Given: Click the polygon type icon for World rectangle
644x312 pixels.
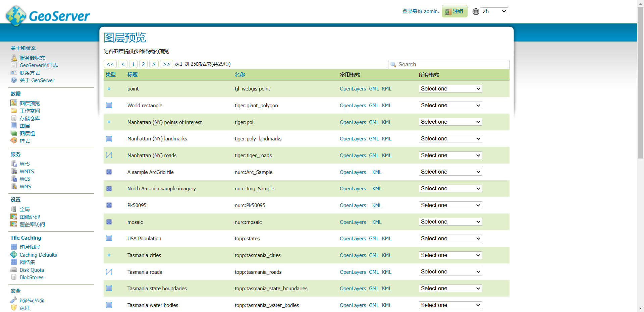Looking at the screenshot, I should coord(109,105).
